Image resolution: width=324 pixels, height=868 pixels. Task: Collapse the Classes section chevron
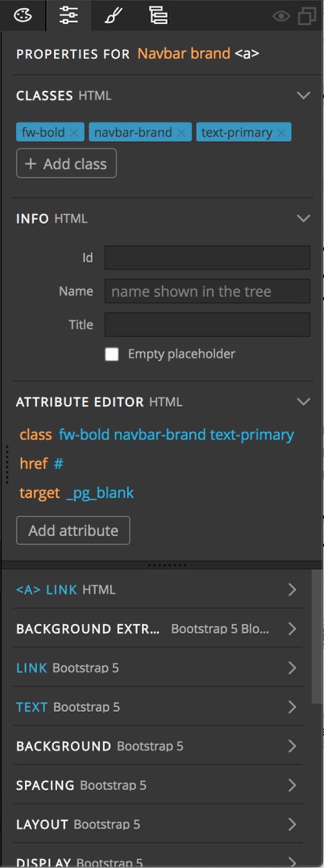pyautogui.click(x=304, y=96)
